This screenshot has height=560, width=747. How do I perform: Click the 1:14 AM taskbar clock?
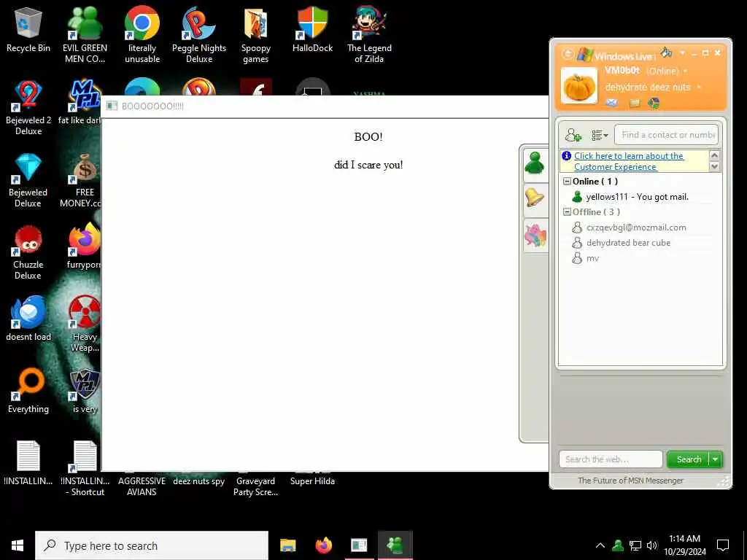tap(684, 545)
